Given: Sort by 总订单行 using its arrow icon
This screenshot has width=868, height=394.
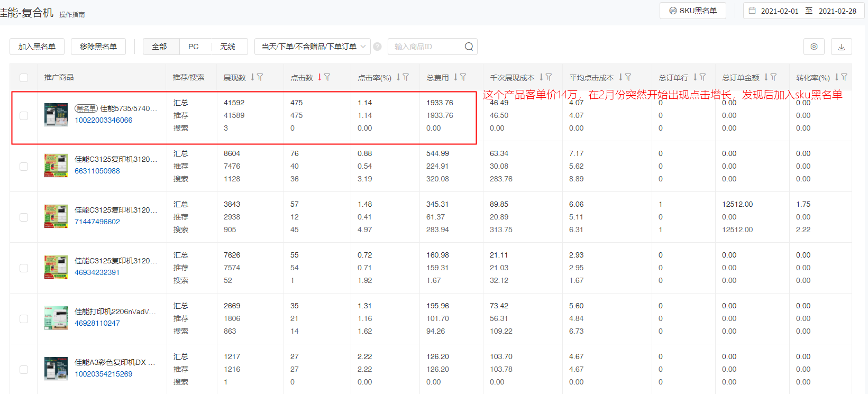Looking at the screenshot, I should (x=695, y=77).
